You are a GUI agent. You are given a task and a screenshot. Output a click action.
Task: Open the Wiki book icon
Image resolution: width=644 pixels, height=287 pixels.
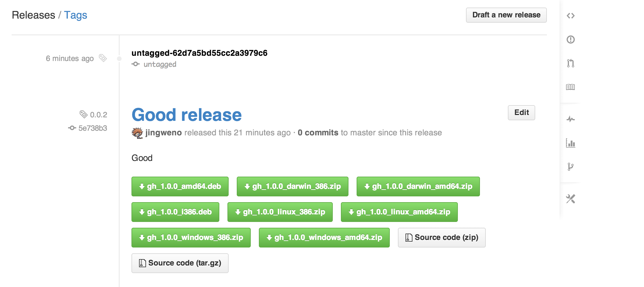point(570,87)
